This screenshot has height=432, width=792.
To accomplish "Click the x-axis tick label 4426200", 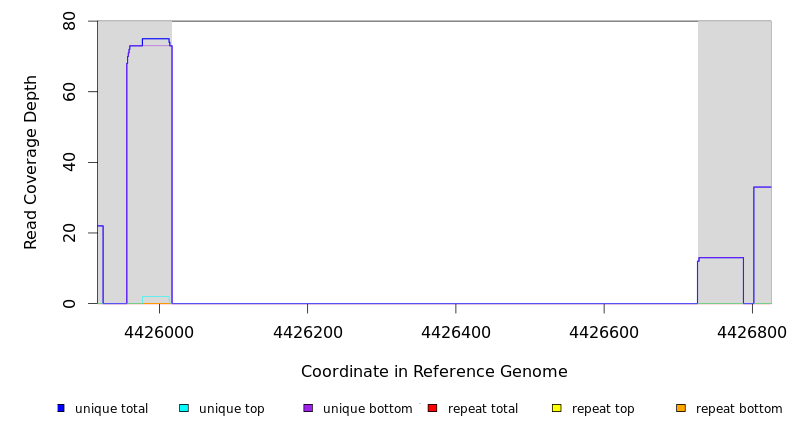I will tap(307, 331).
